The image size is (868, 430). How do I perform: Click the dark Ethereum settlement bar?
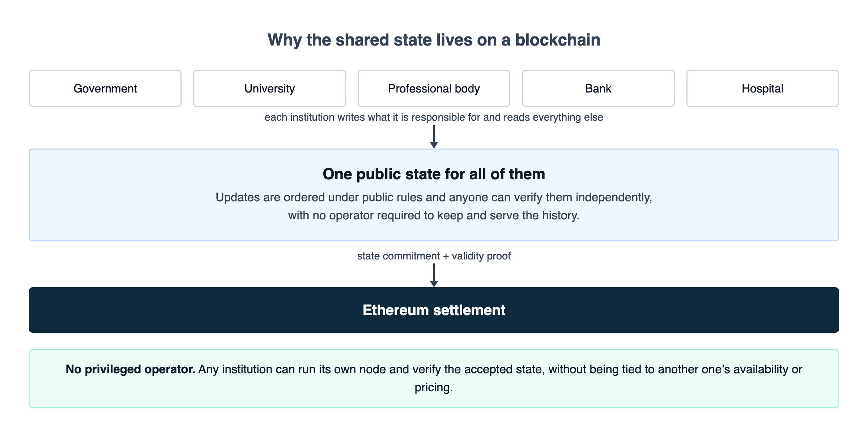click(434, 310)
